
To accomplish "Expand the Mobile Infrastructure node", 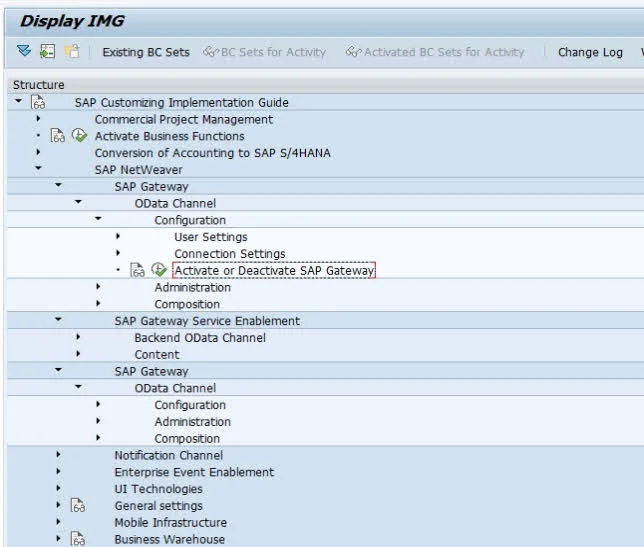I will click(58, 522).
